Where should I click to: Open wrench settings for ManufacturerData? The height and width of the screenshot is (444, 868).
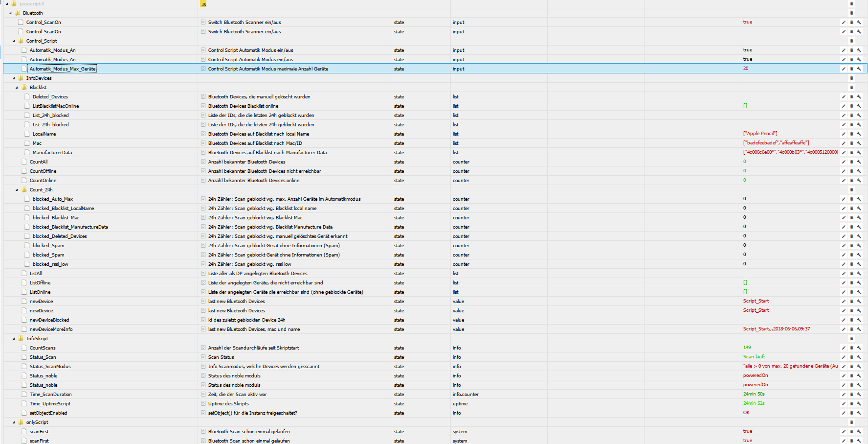click(x=859, y=153)
